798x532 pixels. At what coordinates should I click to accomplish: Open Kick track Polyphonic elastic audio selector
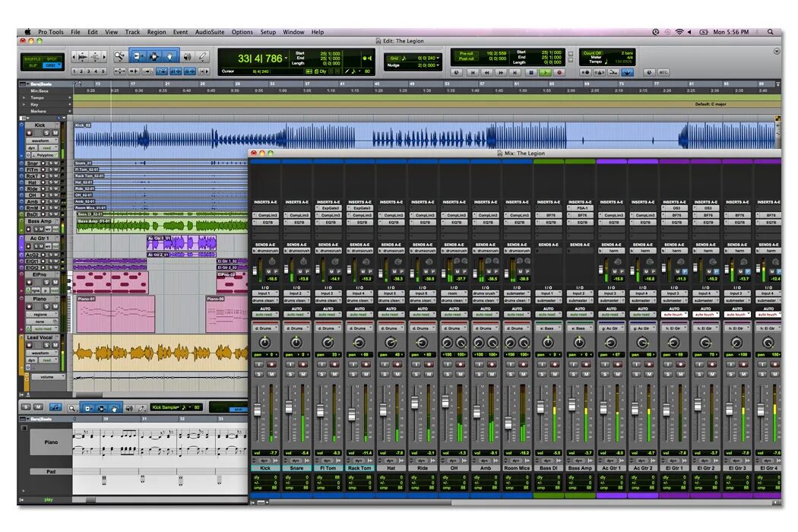pyautogui.click(x=46, y=155)
